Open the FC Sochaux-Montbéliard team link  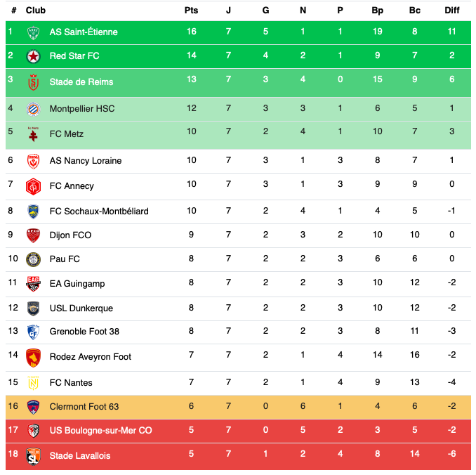click(x=99, y=212)
